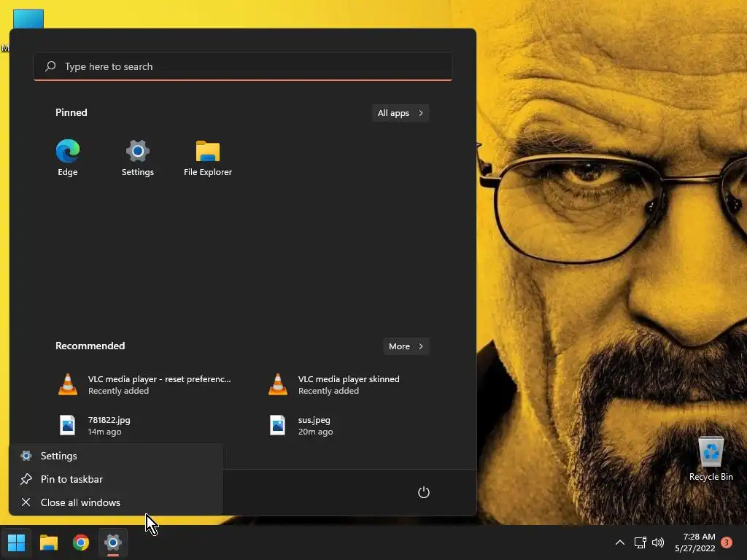
Task: Open VLC media player reset preferences item
Action: 144,385
